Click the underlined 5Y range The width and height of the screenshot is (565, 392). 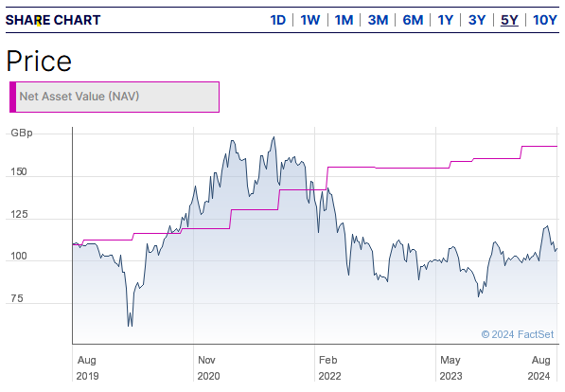(x=509, y=20)
